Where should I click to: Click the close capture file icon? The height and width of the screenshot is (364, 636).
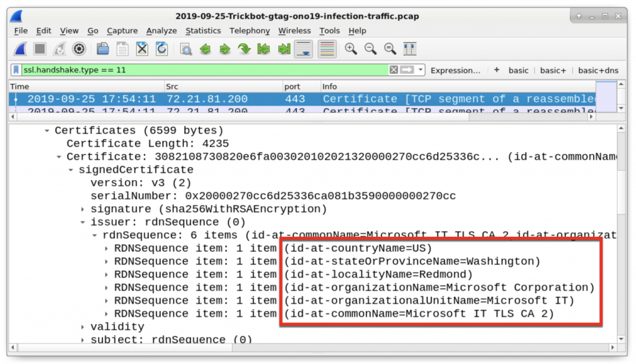[142, 49]
